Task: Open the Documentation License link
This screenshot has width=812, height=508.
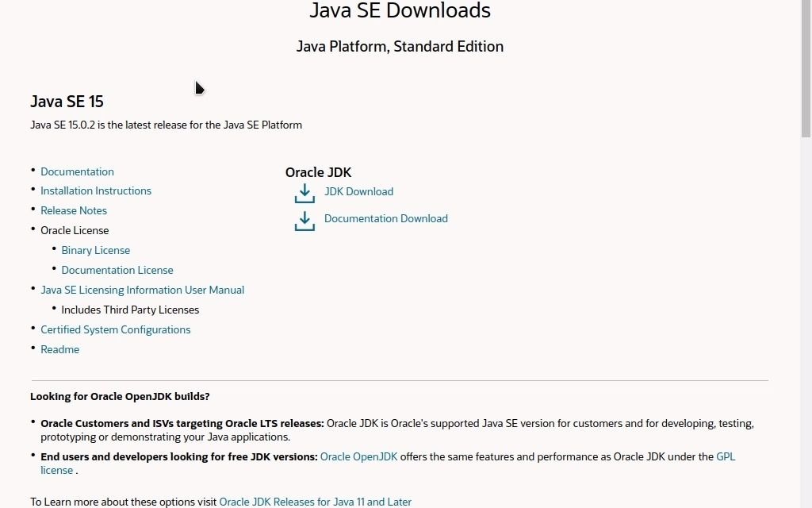Action: pos(117,270)
